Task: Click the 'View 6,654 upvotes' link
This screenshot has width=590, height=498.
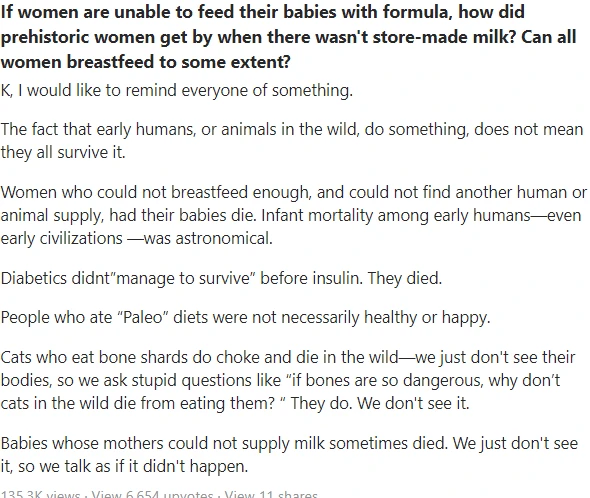Action: click(x=152, y=494)
